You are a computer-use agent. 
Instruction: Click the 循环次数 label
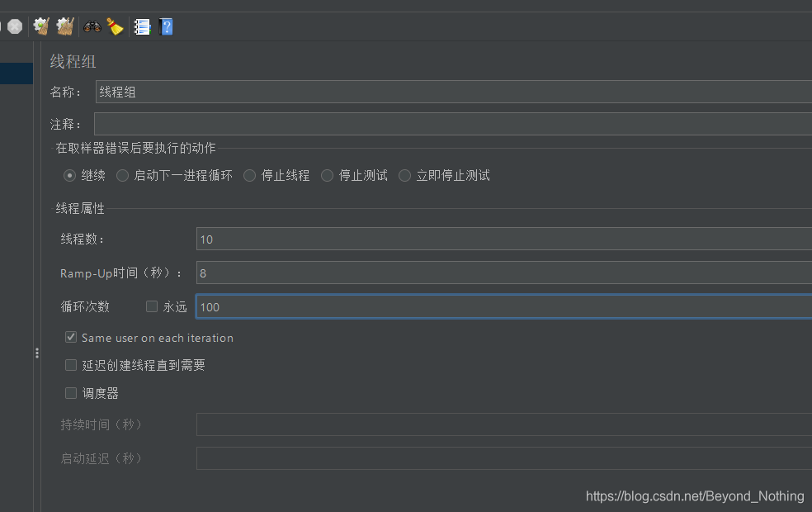[x=86, y=306]
